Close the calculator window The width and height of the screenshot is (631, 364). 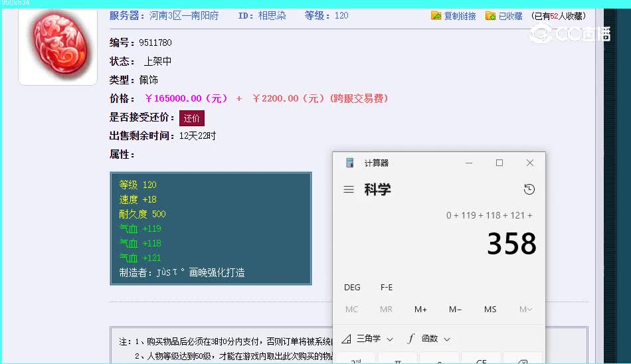[530, 163]
